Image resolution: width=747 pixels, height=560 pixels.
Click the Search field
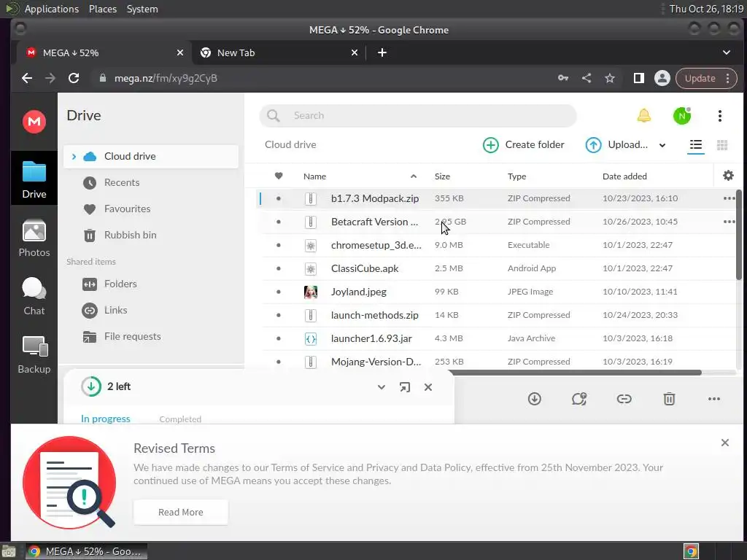[418, 116]
